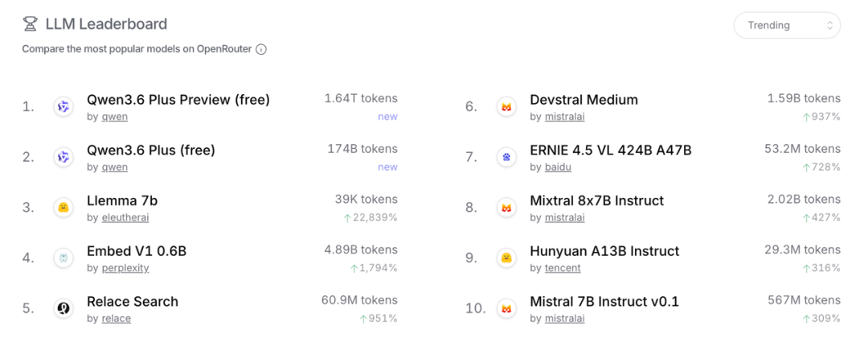Click the Mistral 7B Instruct v0.1 icon

coord(506,308)
